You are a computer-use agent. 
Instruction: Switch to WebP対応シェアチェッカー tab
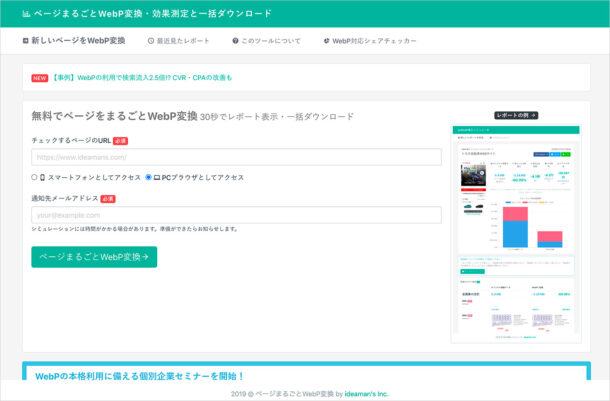(374, 41)
